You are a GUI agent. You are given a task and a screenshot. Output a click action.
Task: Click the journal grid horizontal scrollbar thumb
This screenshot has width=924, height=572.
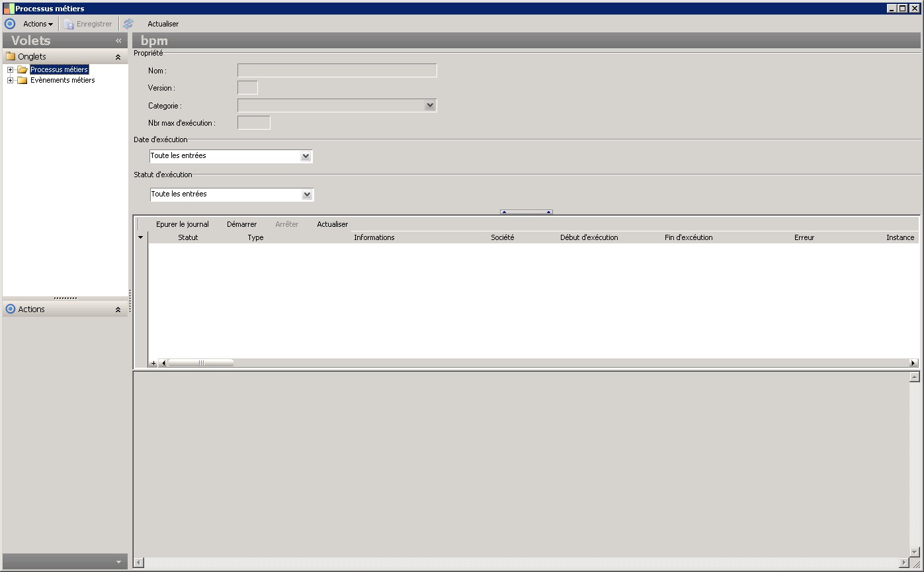tap(201, 363)
